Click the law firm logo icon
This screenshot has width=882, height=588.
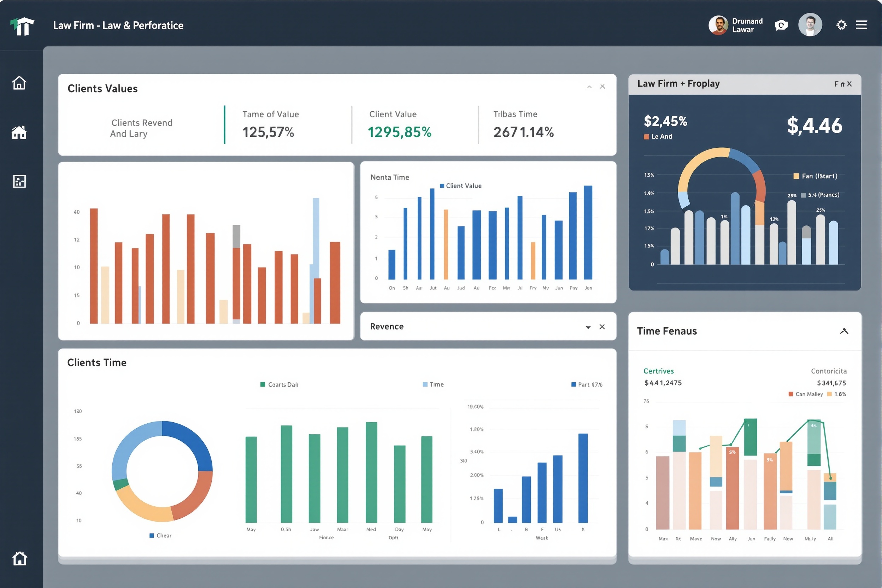pyautogui.click(x=22, y=26)
